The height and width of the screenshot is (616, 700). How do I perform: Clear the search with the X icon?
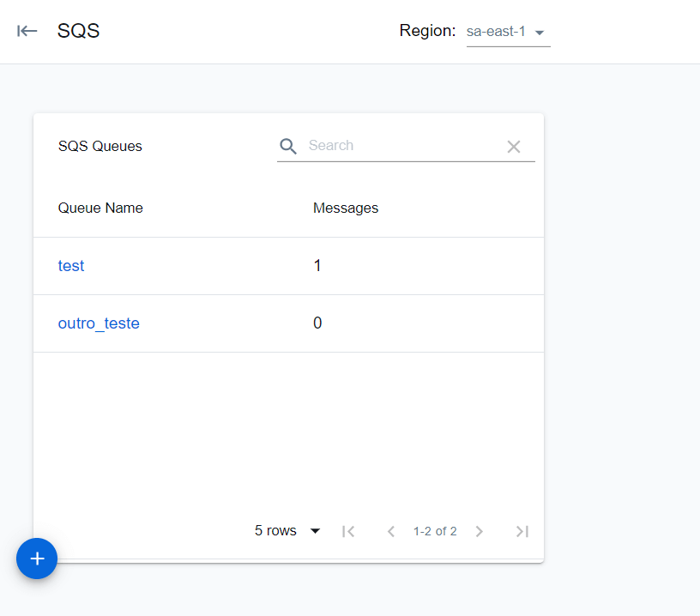coord(514,146)
